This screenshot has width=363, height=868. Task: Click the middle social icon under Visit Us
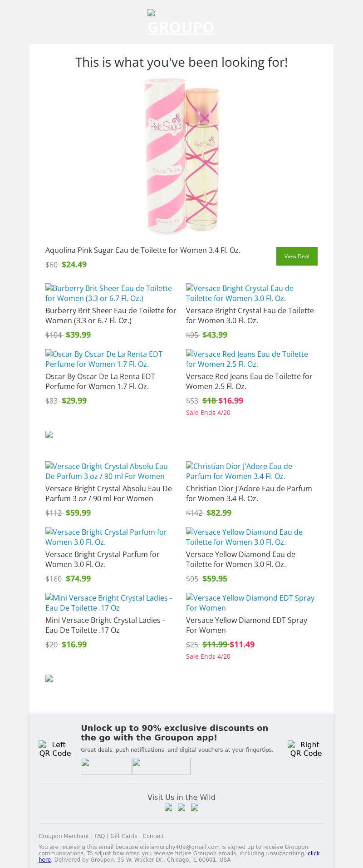tap(181, 807)
